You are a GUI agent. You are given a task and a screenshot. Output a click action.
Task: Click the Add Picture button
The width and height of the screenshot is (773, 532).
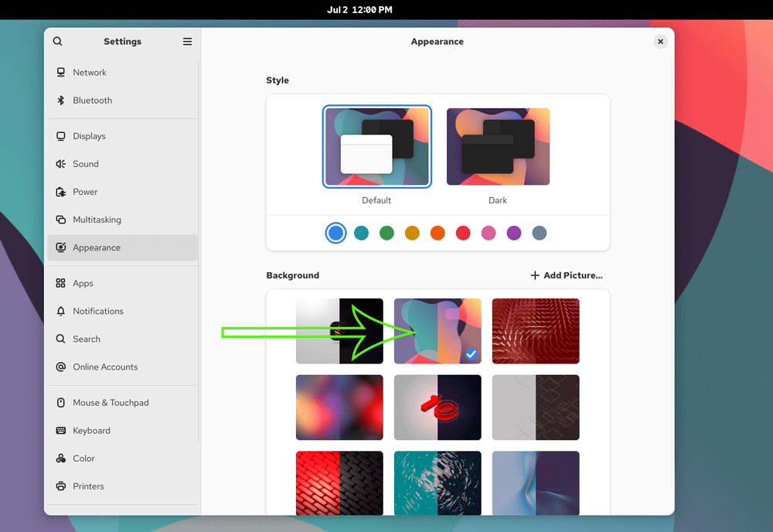point(567,275)
